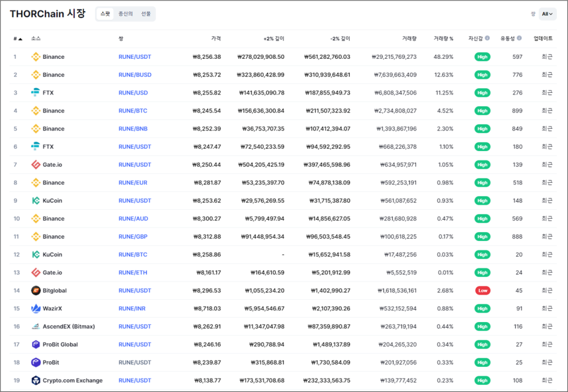Click Bitglobal logo icon

[35, 291]
